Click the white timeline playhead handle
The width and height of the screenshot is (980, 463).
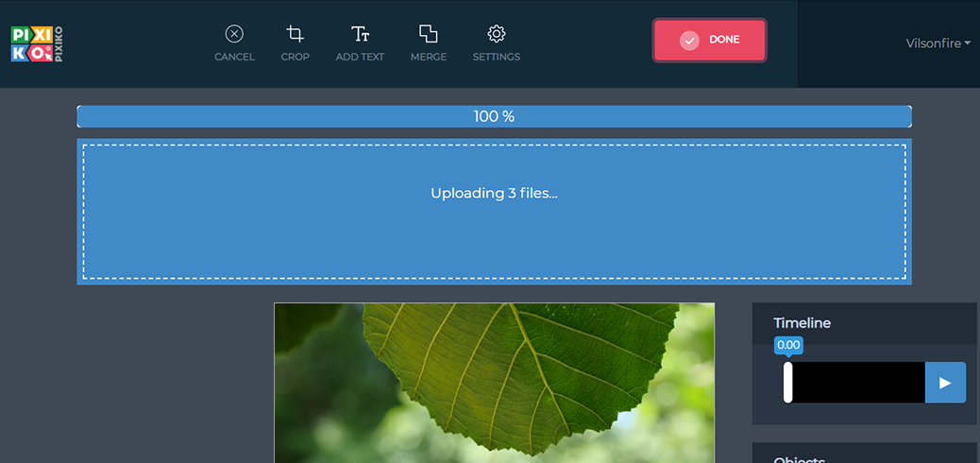click(788, 383)
